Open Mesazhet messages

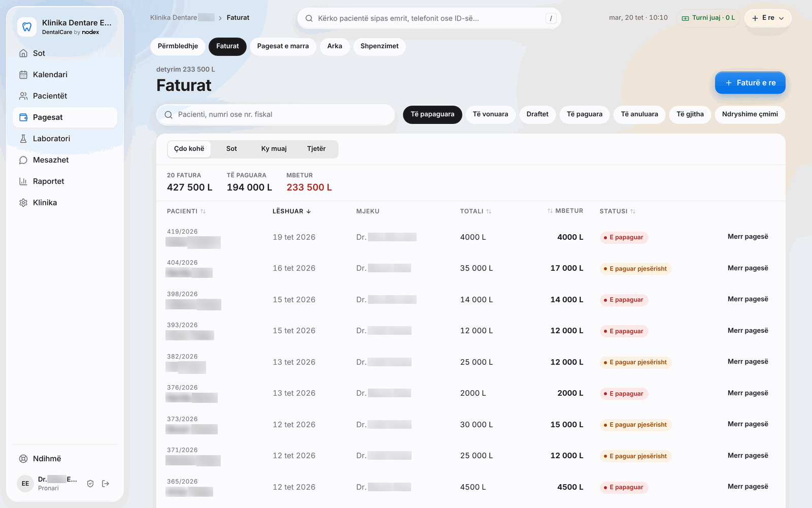click(65, 160)
